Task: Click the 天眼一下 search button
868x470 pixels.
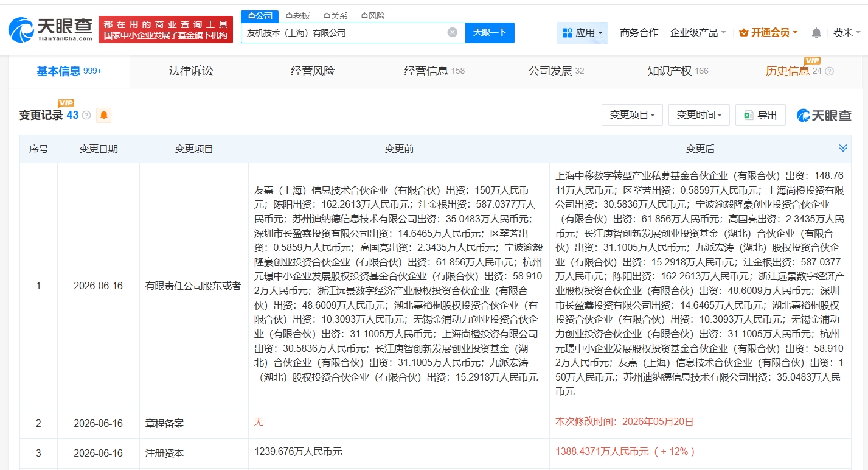Action: [x=490, y=32]
